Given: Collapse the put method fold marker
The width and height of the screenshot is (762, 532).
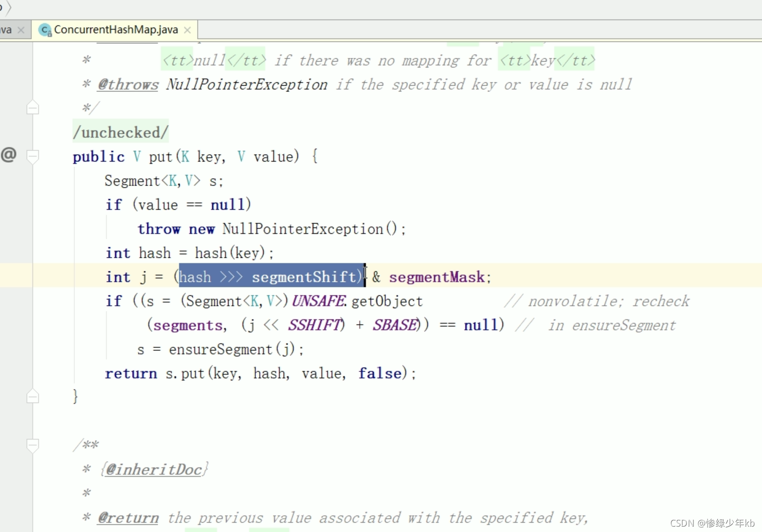Looking at the screenshot, I should tap(33, 157).
